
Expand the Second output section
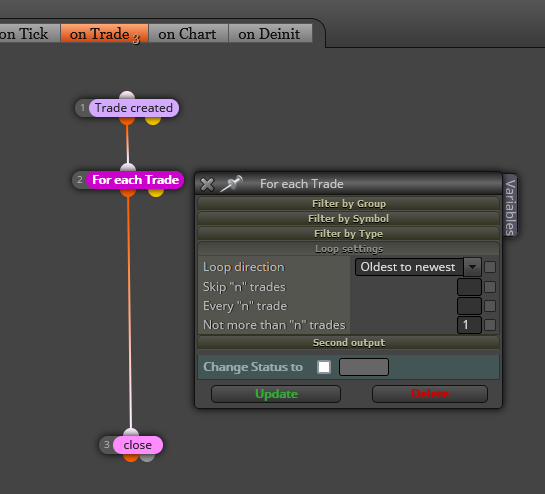tap(349, 343)
